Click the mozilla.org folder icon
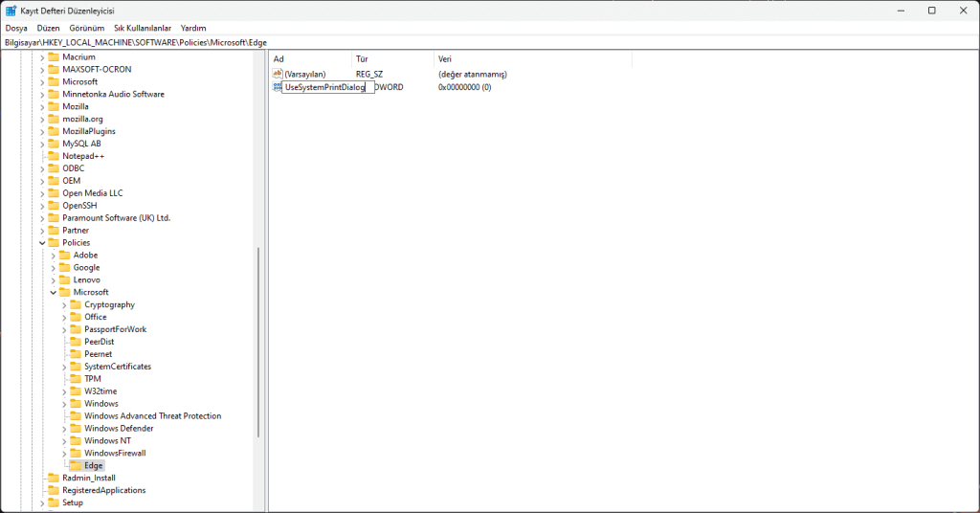The height and width of the screenshot is (513, 980). tap(54, 119)
